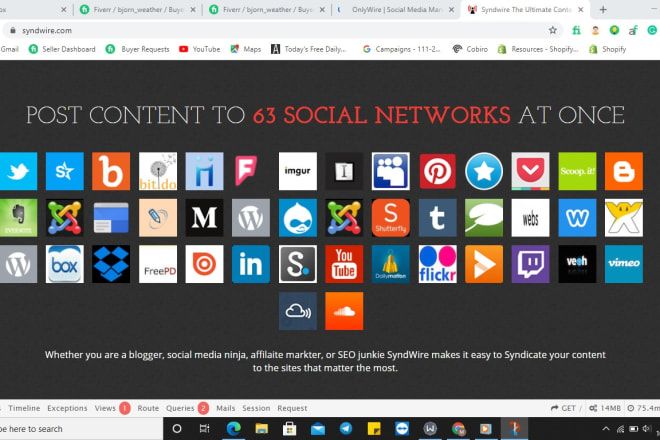Click the FreePD icon
The width and height of the screenshot is (660, 440).
click(158, 264)
